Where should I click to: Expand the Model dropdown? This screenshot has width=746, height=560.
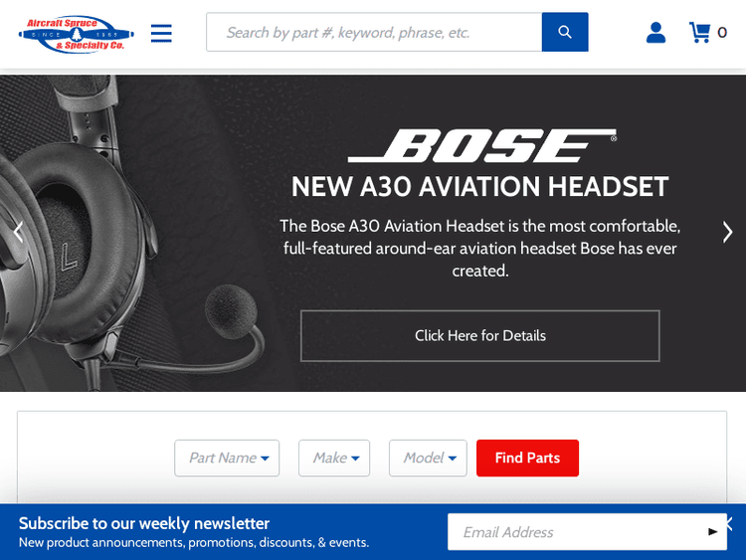(x=428, y=458)
